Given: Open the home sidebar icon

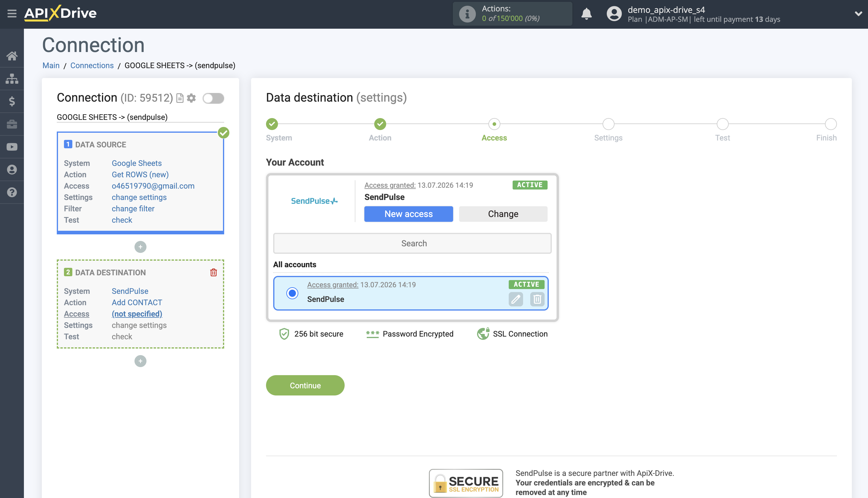Looking at the screenshot, I should 12,56.
